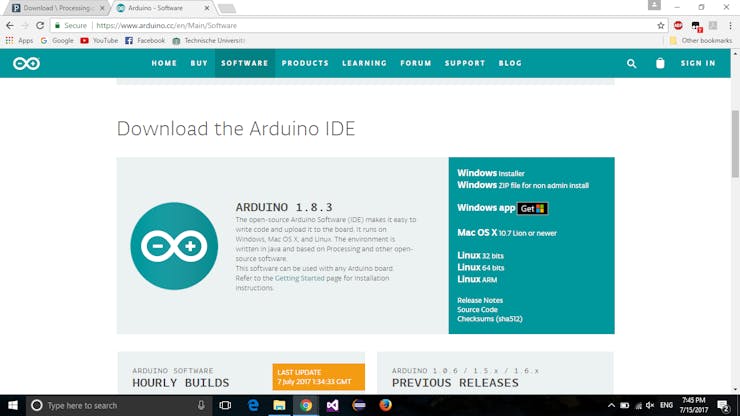Click the Cortana microphone icon
The height and width of the screenshot is (416, 740).
[x=201, y=405]
